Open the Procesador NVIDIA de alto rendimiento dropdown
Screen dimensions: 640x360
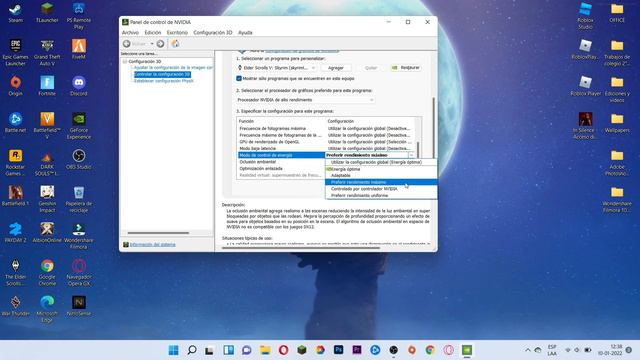click(x=305, y=100)
